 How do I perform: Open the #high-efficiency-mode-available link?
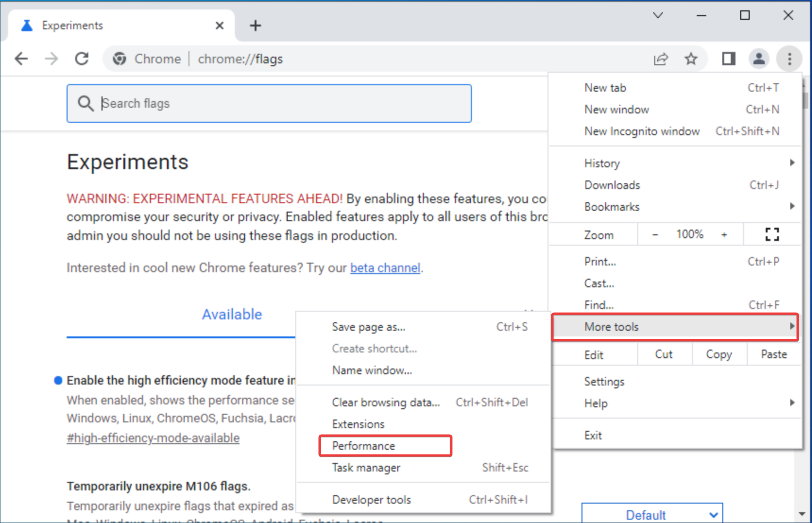pyautogui.click(x=153, y=438)
